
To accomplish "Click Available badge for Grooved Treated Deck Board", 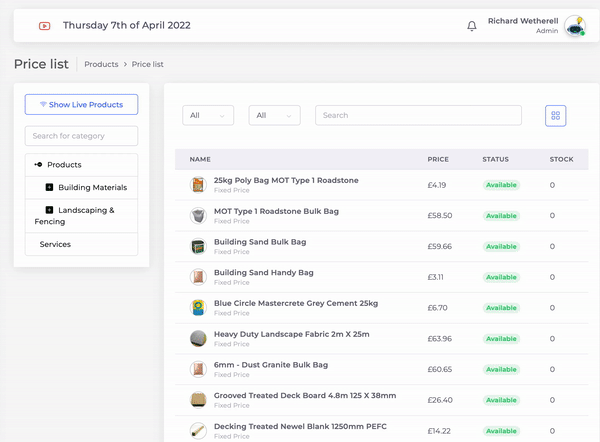I will tap(501, 400).
